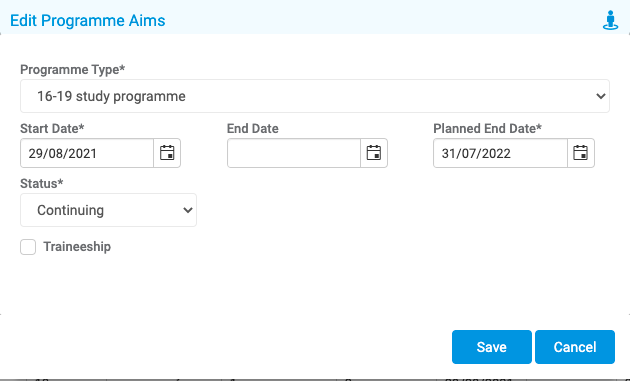630x381 pixels.
Task: Click the End Date label text
Action: pyautogui.click(x=253, y=129)
